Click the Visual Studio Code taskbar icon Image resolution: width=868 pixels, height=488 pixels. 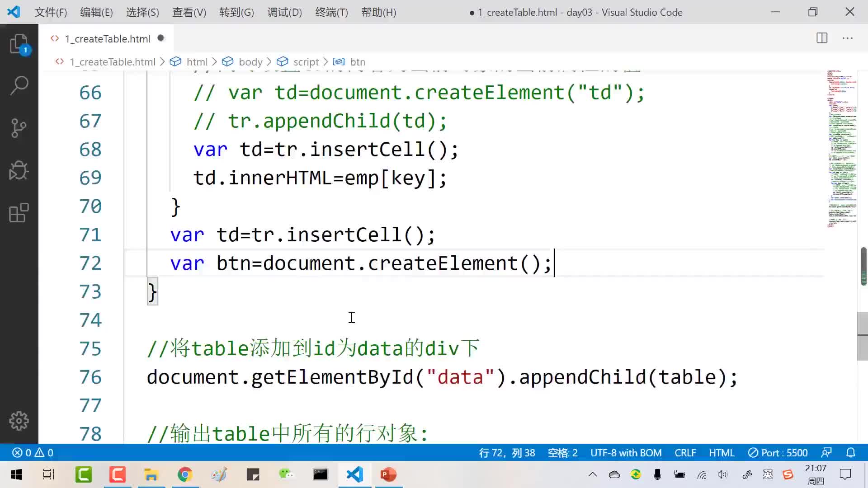[x=355, y=474]
